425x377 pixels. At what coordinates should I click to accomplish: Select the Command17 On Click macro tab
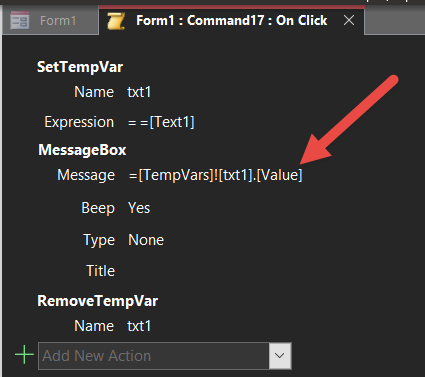[x=231, y=21]
